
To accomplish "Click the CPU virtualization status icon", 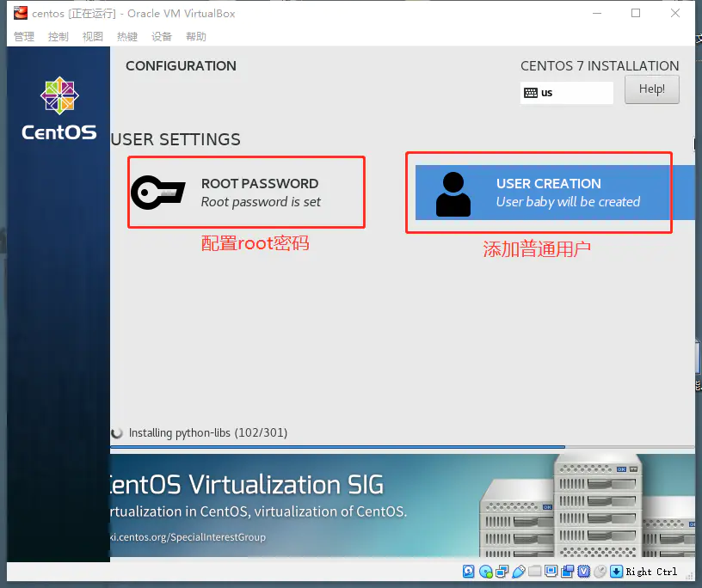I will pyautogui.click(x=584, y=572).
